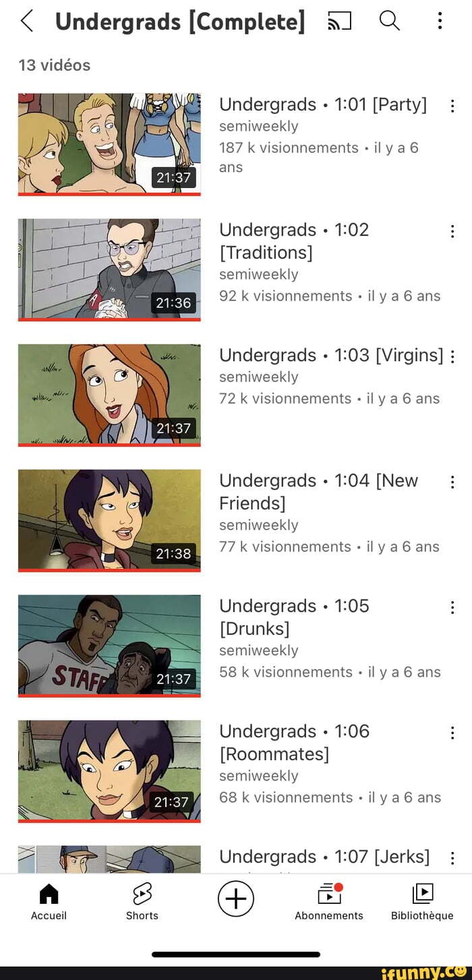The height and width of the screenshot is (980, 472).
Task: Open Undergrads 1:03 [Virgins] title
Action: [331, 355]
